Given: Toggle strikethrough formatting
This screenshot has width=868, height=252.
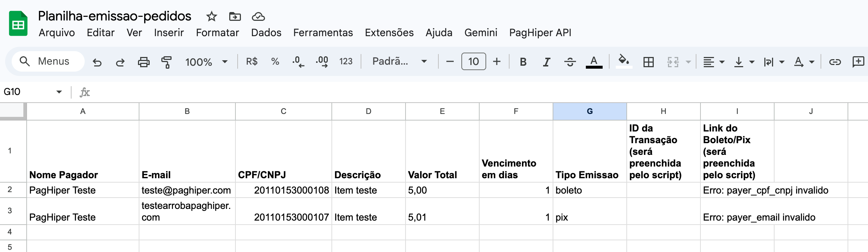Looking at the screenshot, I should pos(570,62).
